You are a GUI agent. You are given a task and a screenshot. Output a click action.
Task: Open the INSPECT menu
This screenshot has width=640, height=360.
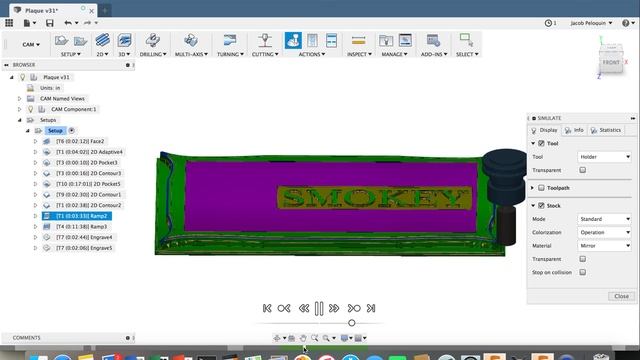click(359, 54)
